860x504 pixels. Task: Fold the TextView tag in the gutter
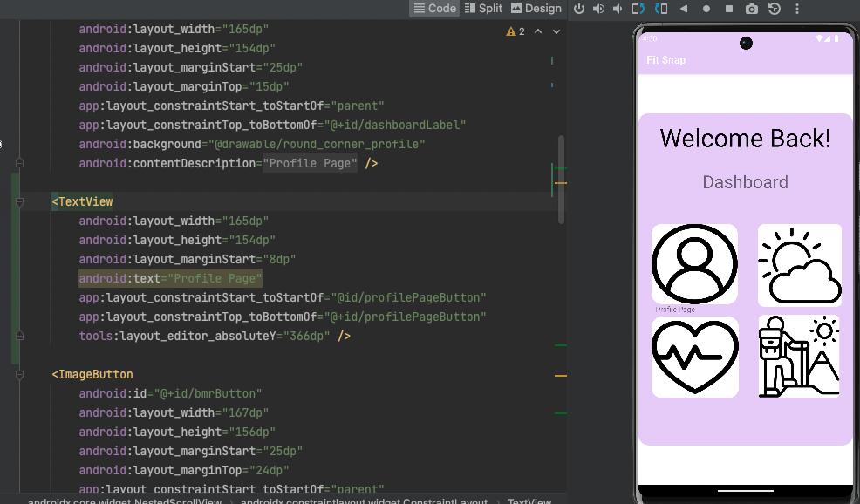pos(20,201)
